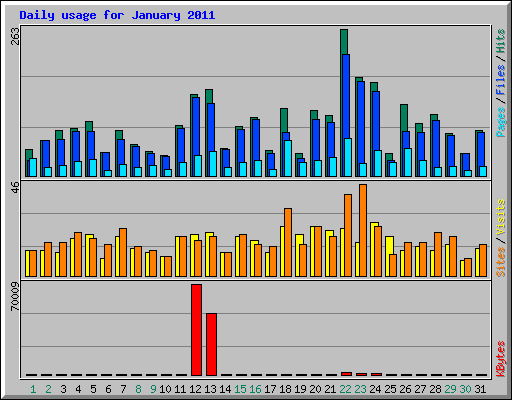Click day label 25 on the x-axis

(x=390, y=389)
